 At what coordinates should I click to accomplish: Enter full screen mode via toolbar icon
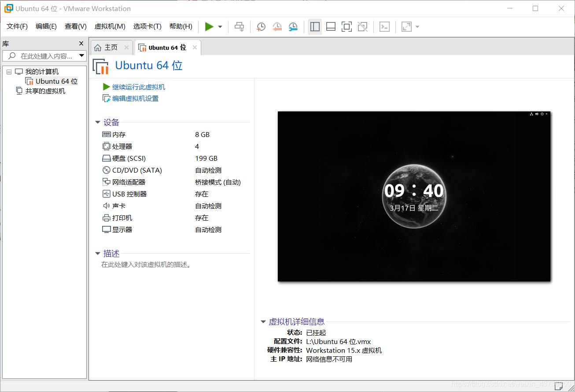(x=346, y=27)
